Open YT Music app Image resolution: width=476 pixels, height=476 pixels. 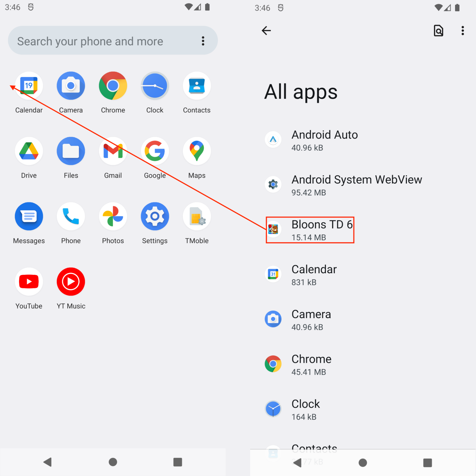pyautogui.click(x=71, y=282)
